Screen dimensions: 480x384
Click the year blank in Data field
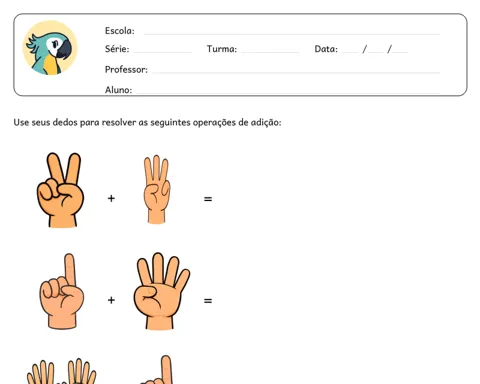(400, 52)
